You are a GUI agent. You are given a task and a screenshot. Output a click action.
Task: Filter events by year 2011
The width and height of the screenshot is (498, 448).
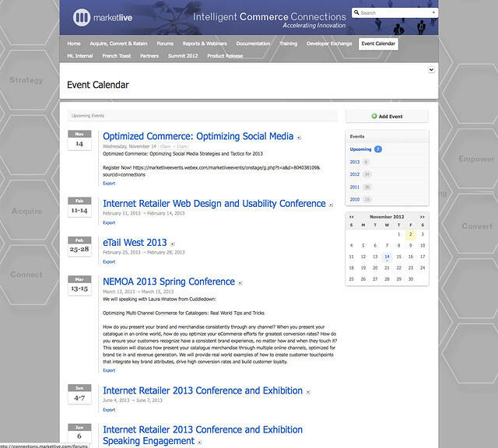(x=355, y=187)
